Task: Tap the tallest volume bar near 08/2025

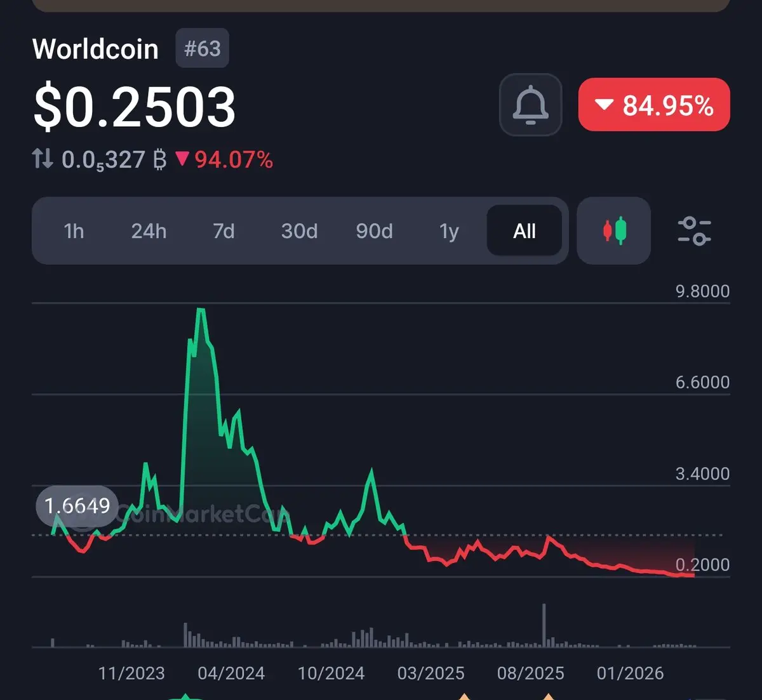Action: pos(544,625)
